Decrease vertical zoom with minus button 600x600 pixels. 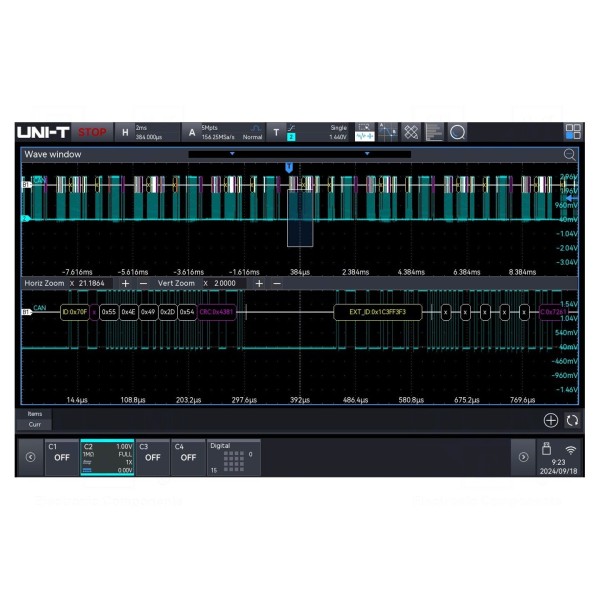point(277,284)
